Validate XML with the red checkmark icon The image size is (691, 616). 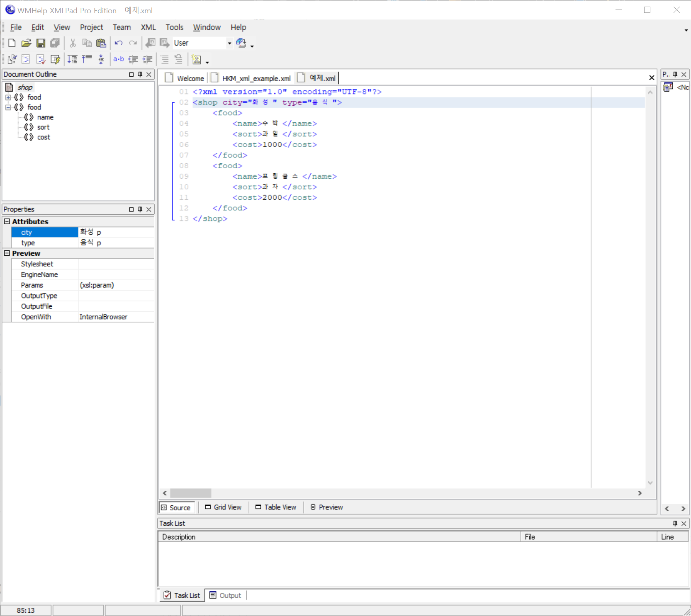click(41, 59)
